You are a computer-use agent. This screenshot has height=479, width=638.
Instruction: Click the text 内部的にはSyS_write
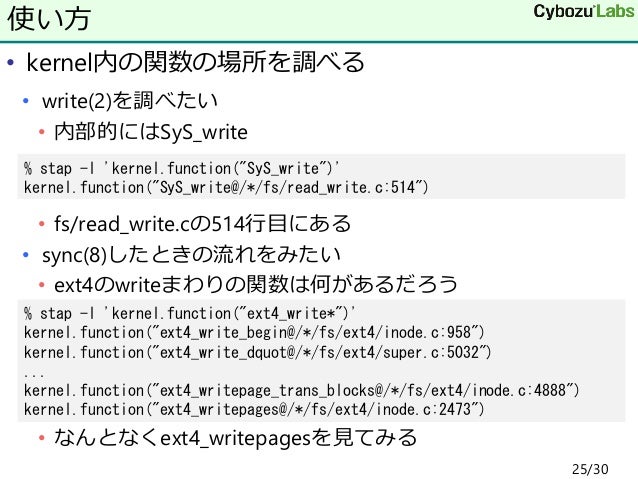pos(151,132)
